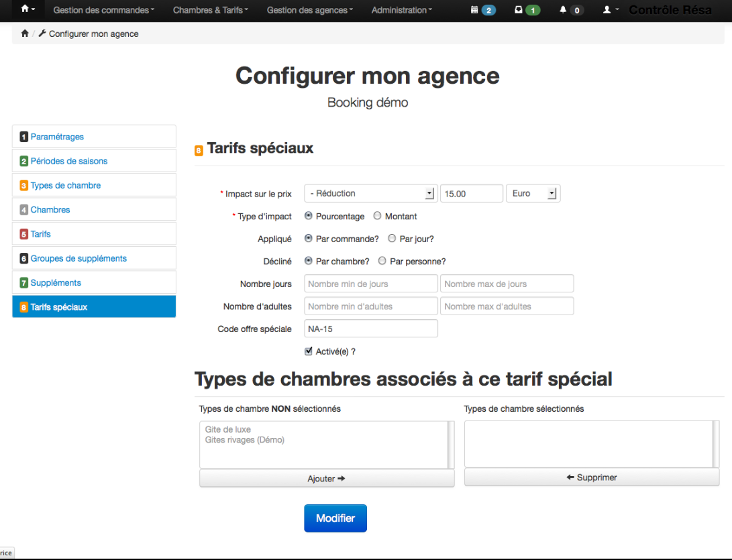
Task: Expand the Administration dropdown menu
Action: pyautogui.click(x=401, y=10)
